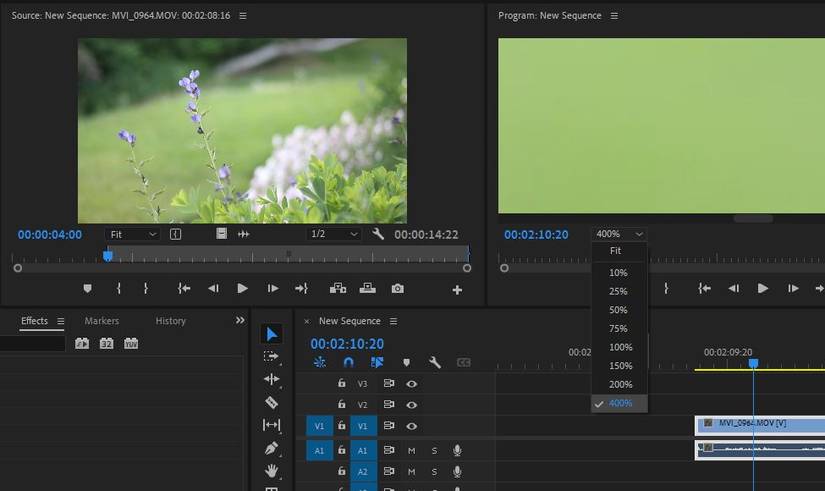The image size is (825, 491).
Task: Hide track V3 with its eye icon
Action: coord(411,383)
